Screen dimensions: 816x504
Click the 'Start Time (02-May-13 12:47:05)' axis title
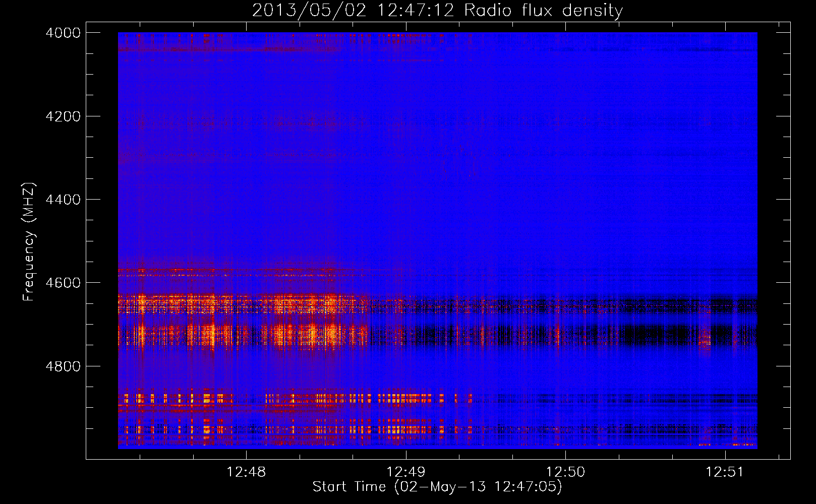click(437, 487)
